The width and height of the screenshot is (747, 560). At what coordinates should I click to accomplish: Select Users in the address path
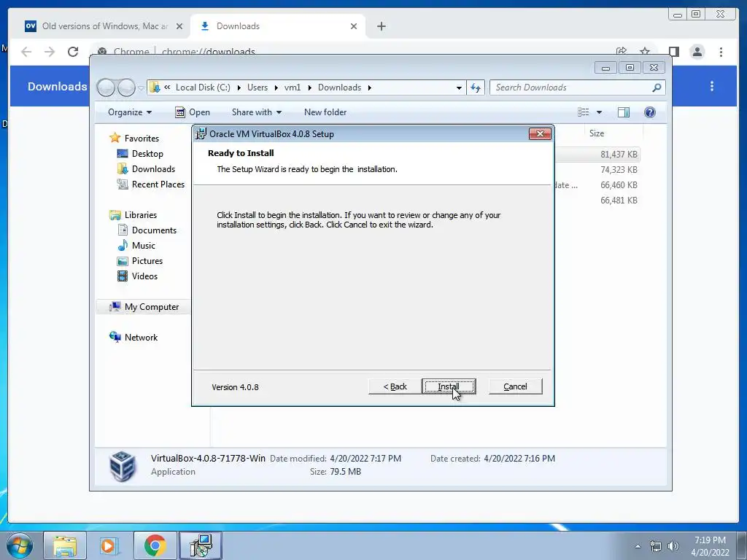258,87
